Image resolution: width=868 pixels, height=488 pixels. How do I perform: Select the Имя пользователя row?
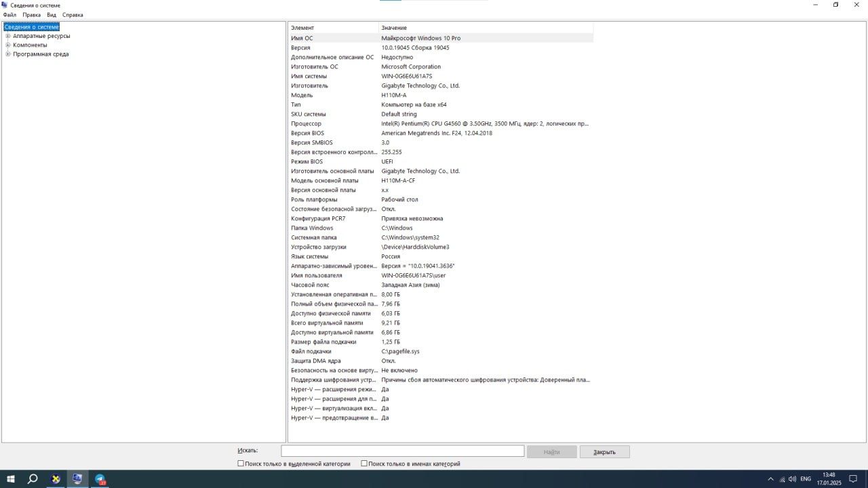coord(441,276)
